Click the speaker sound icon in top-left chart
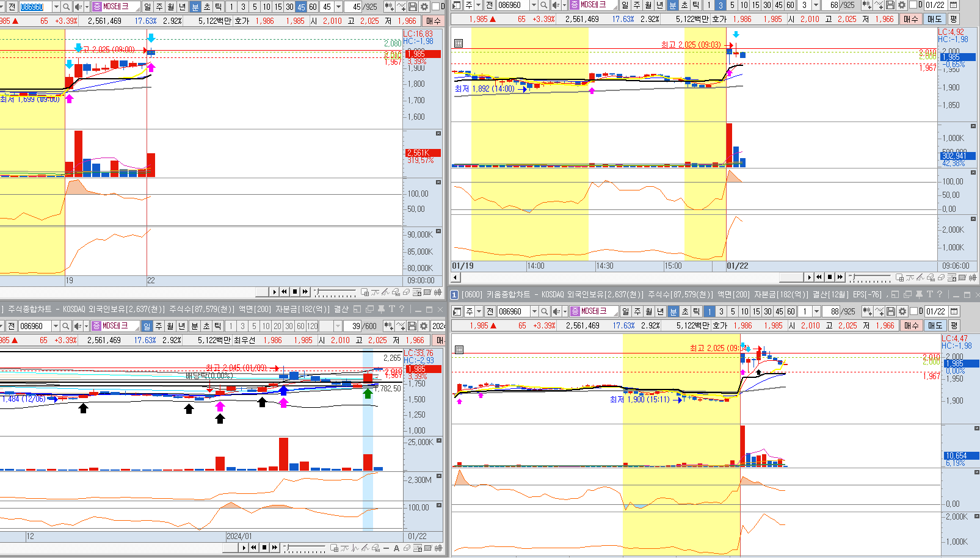Image resolution: width=980 pixels, height=558 pixels. pos(78,7)
